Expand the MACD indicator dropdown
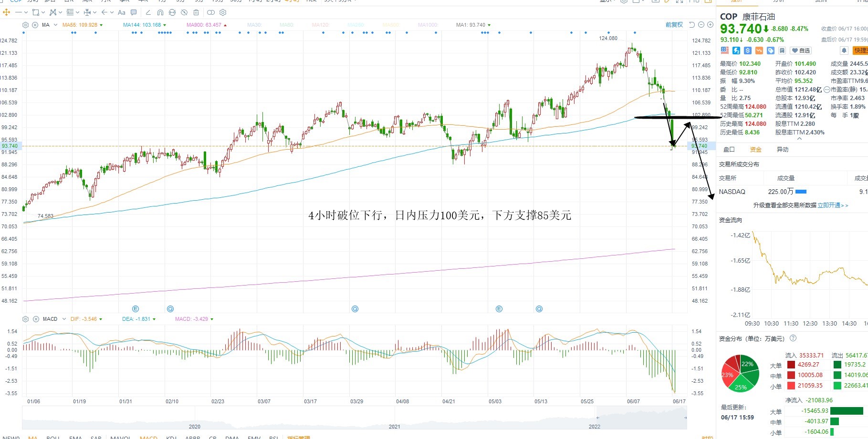Viewport: 868px width, 439px height. 64,319
